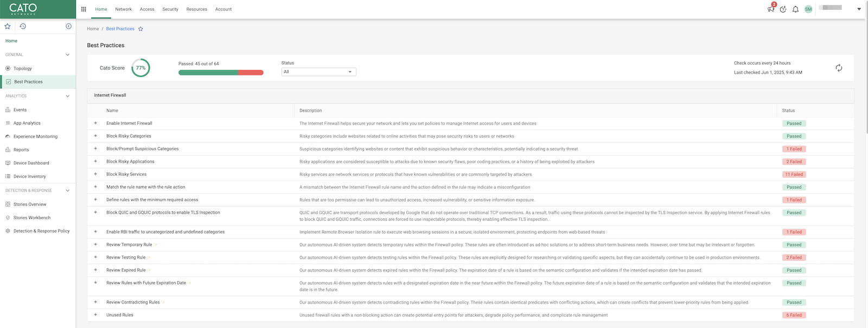This screenshot has height=328, width=868.
Task: Click 'Define rules with the minimum required access'
Action: tap(152, 200)
